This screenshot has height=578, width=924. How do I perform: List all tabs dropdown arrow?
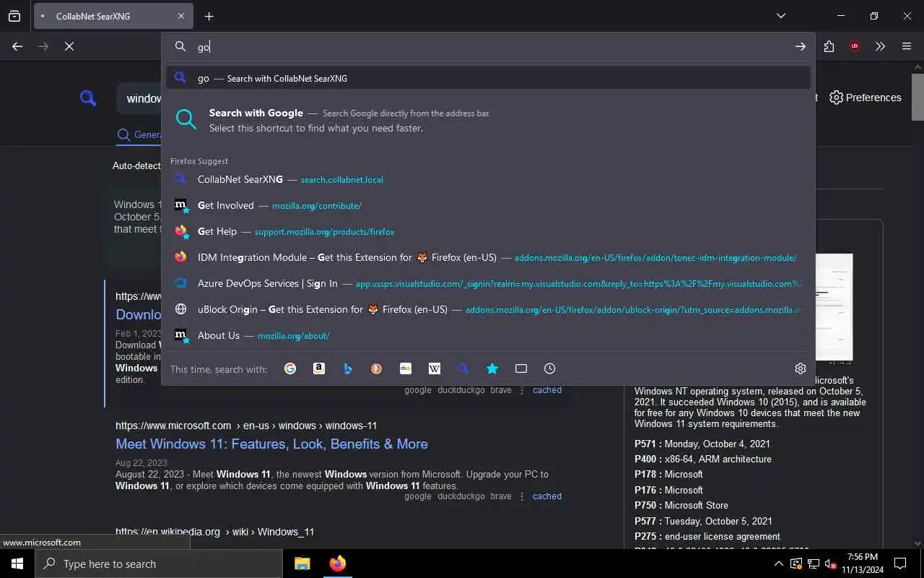coord(781,16)
